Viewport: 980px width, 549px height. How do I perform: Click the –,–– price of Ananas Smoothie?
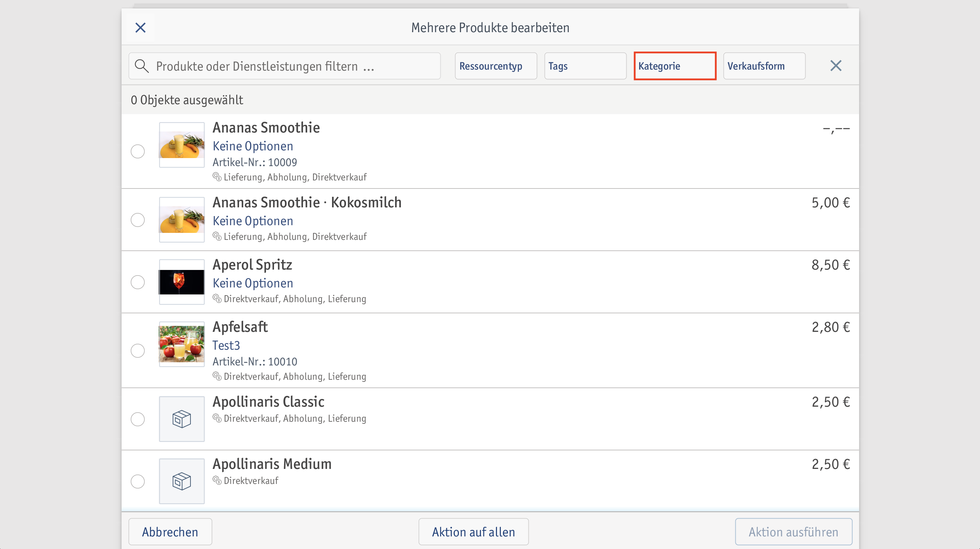coord(836,129)
